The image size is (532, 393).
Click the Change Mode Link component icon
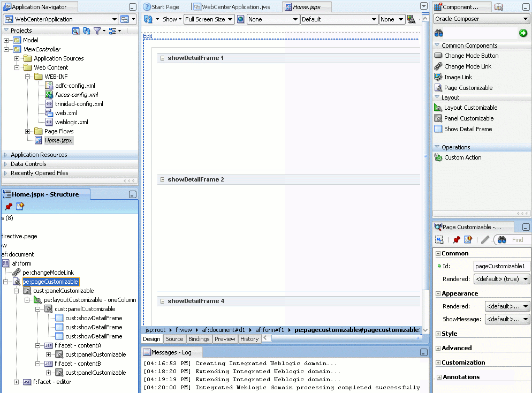point(438,66)
